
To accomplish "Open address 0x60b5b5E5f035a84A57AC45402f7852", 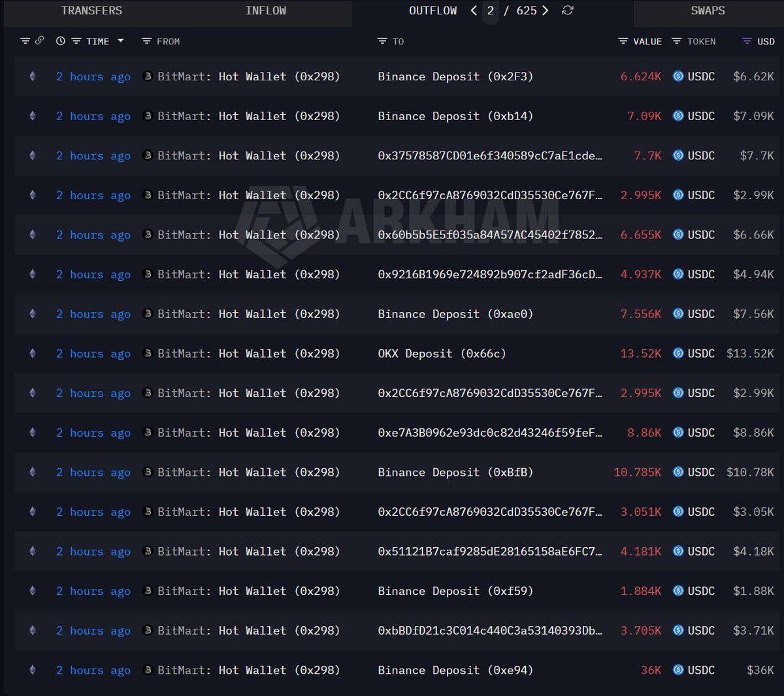I will [x=490, y=234].
